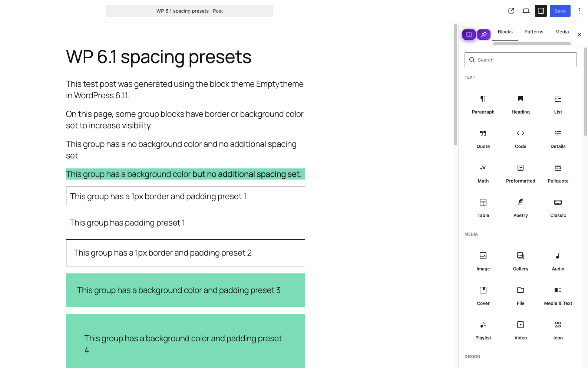Toggle the purple pin button
588x368 pixels.
point(484,34)
